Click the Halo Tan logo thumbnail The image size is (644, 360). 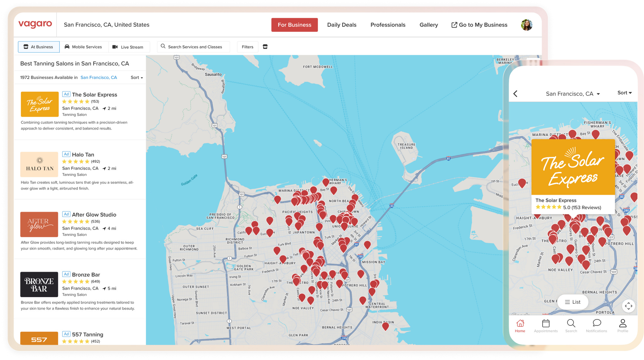(39, 164)
